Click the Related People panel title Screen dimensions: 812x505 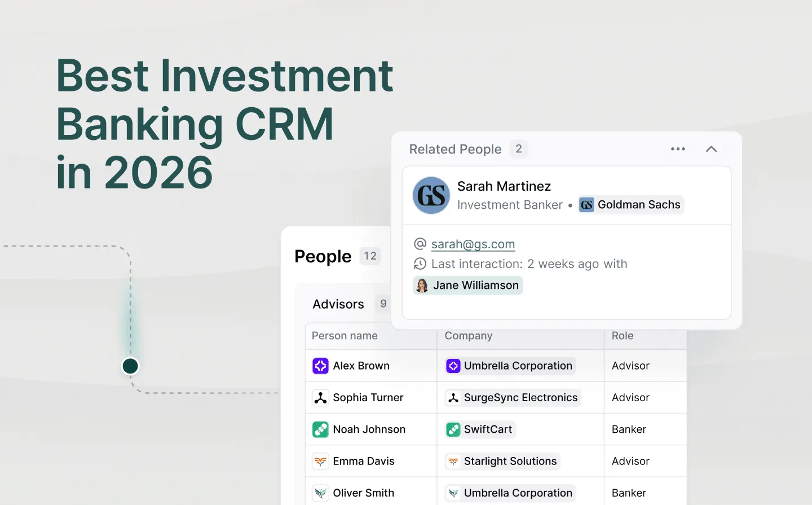point(455,150)
